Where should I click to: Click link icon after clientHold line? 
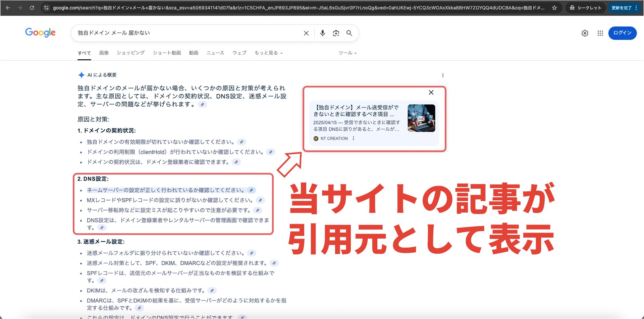coord(271,152)
